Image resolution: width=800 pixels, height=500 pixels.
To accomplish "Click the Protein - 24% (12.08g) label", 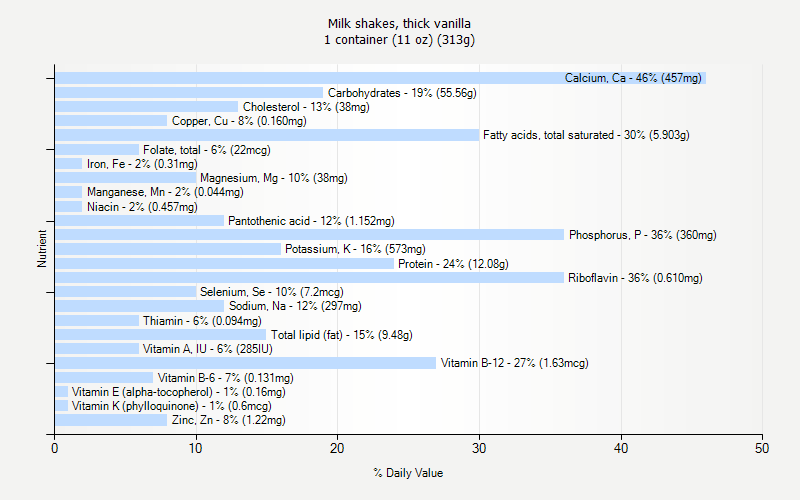I will click(454, 264).
